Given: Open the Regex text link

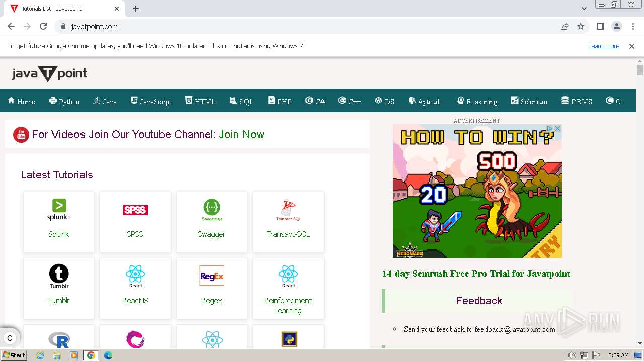Looking at the screenshot, I should pyautogui.click(x=212, y=300).
